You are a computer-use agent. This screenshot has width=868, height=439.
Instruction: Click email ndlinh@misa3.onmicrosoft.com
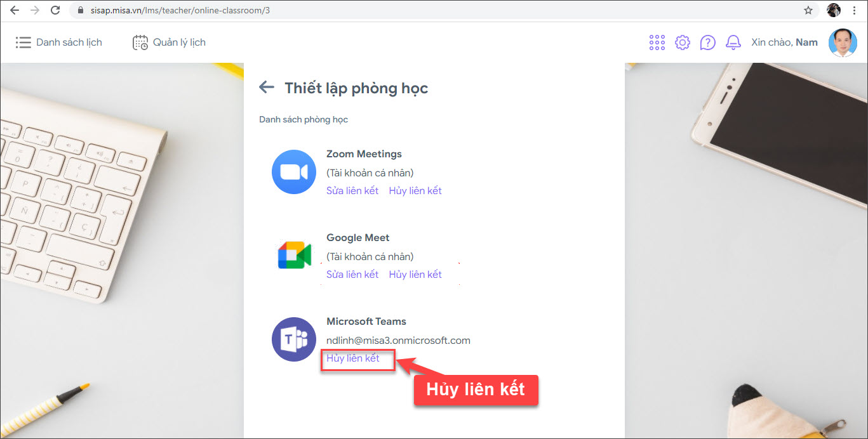pyautogui.click(x=398, y=341)
